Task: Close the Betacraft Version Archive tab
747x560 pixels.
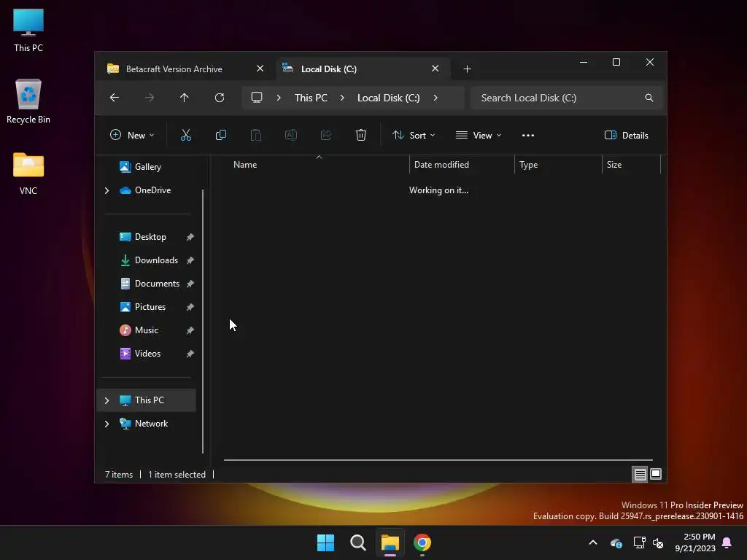Action: (260, 69)
